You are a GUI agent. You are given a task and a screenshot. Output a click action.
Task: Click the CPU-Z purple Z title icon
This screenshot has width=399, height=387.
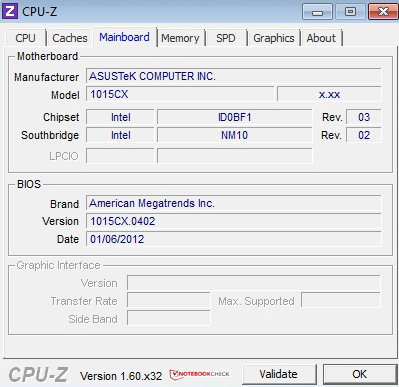click(x=10, y=11)
